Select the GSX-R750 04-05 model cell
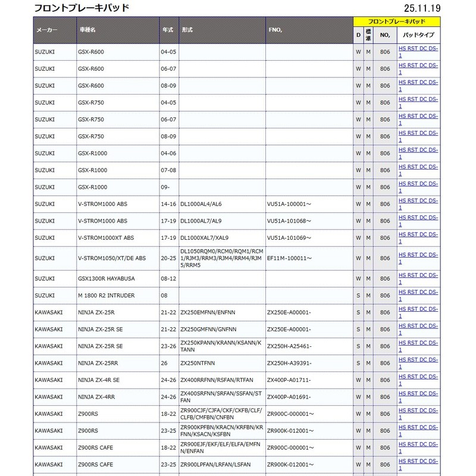 tap(118, 102)
